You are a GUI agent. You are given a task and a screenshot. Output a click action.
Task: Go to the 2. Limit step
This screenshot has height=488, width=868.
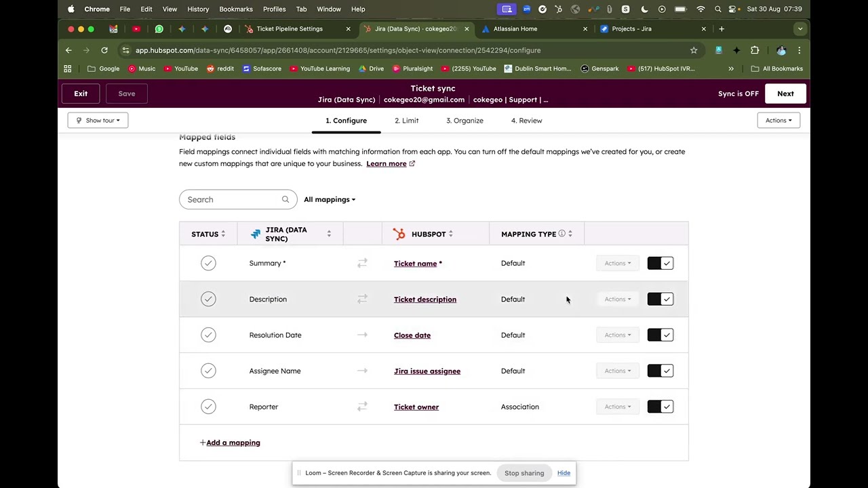[407, 121]
